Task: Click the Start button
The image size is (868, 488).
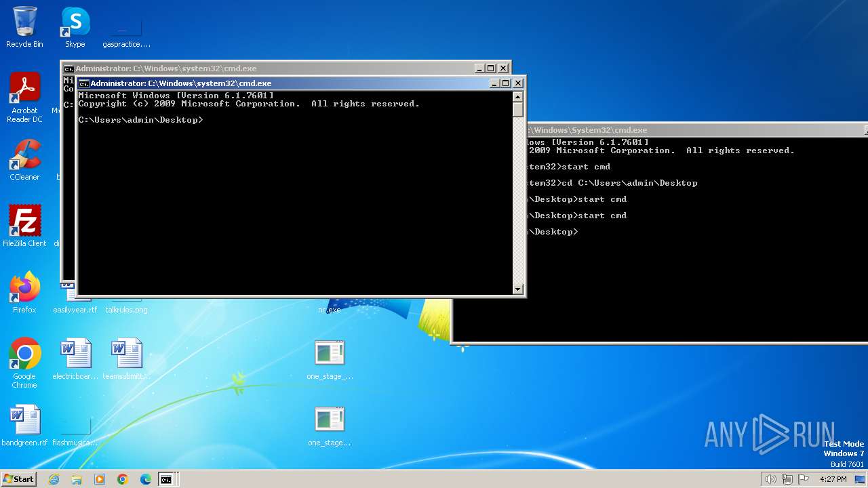Action: [x=18, y=479]
